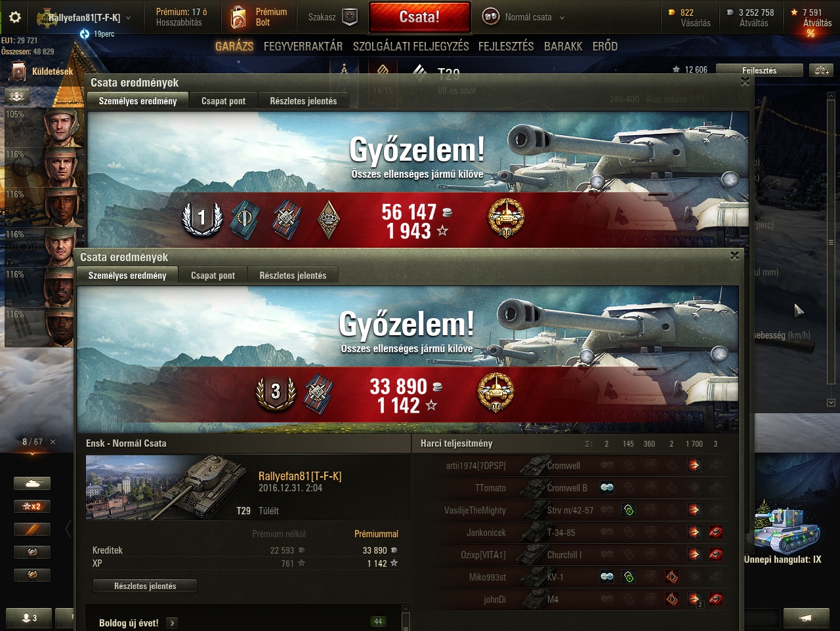Click the T29 tank thumbnail on Ensk
The image size is (840, 631).
[167, 487]
